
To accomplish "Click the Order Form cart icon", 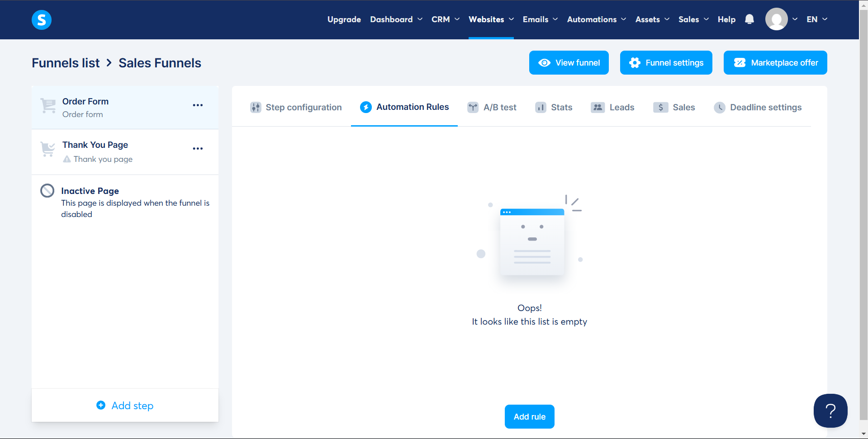I will (48, 106).
